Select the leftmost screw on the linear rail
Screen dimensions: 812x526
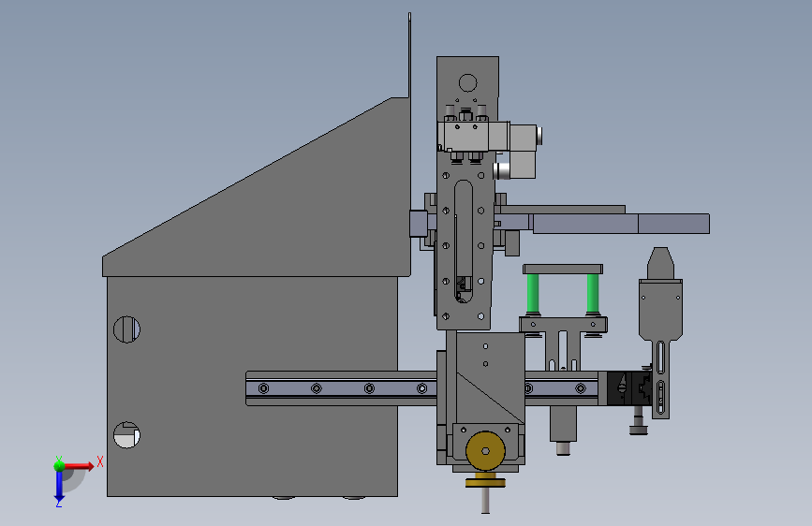263,388
